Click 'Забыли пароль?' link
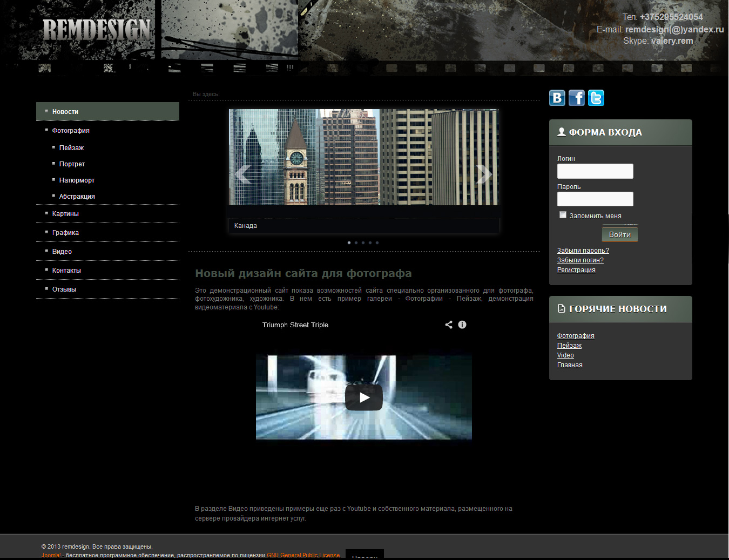Viewport: 729px width, 560px height. [x=583, y=251]
